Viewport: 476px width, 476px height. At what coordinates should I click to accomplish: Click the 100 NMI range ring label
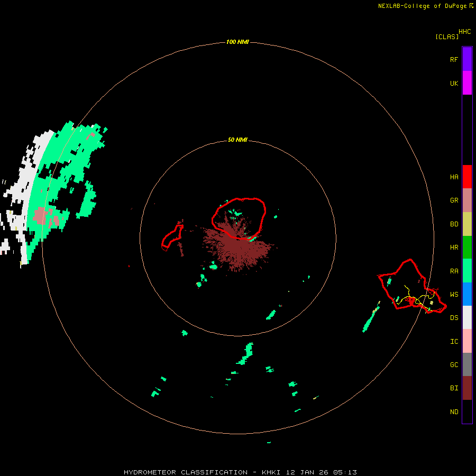tap(237, 42)
